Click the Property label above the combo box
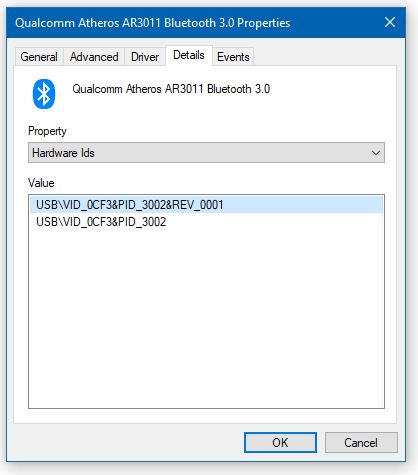418x475 pixels. pyautogui.click(x=47, y=131)
